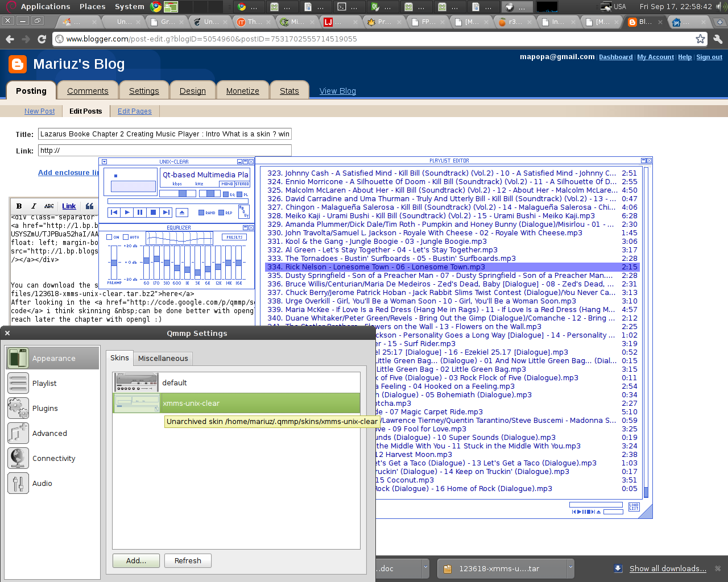Pause playback in Qmmp player

click(x=140, y=213)
